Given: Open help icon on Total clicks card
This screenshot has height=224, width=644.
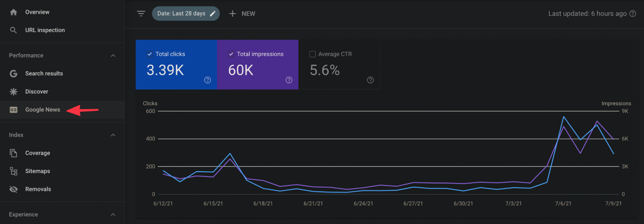Looking at the screenshot, I should pos(207,80).
